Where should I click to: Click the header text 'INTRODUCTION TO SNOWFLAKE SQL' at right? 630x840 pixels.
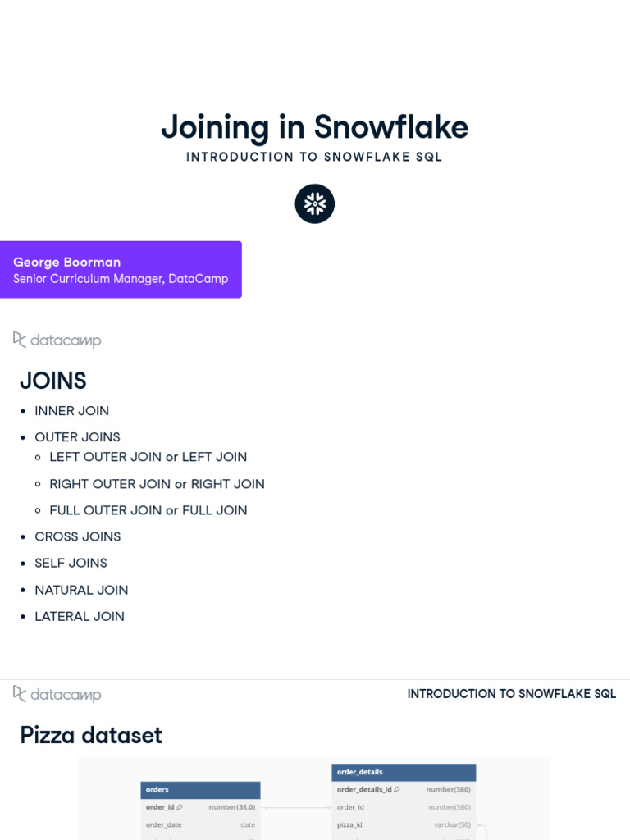[x=512, y=694]
